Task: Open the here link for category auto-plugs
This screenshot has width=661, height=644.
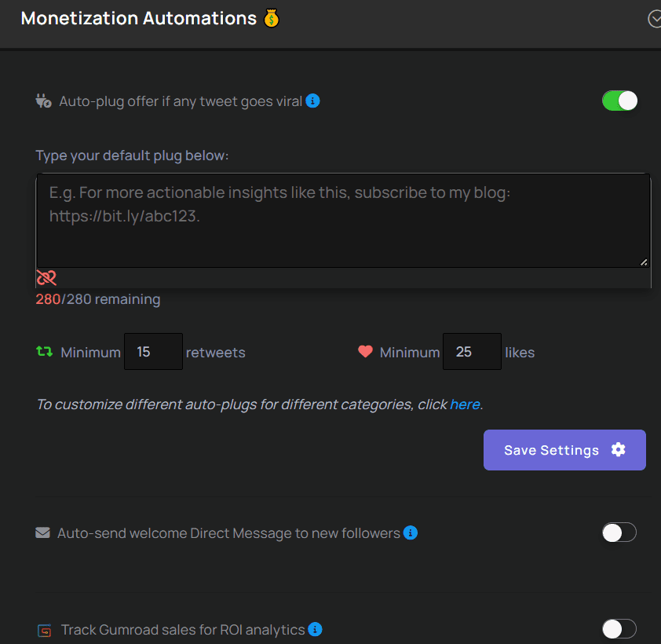Action: click(x=465, y=404)
